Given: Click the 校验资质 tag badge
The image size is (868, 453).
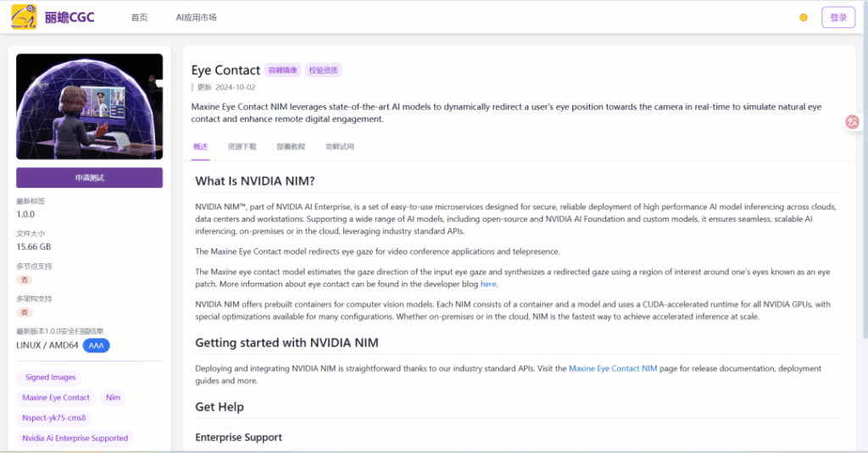Looking at the screenshot, I should pos(323,70).
